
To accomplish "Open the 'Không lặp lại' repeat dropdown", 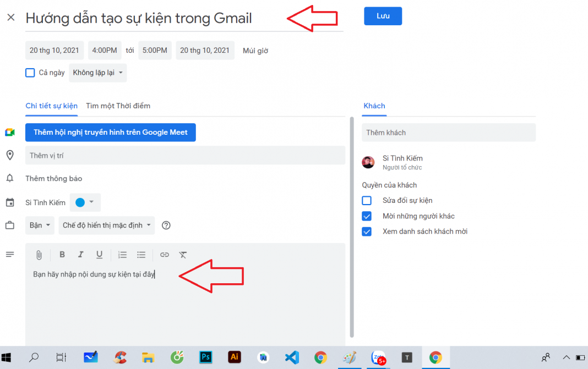I will pyautogui.click(x=97, y=73).
